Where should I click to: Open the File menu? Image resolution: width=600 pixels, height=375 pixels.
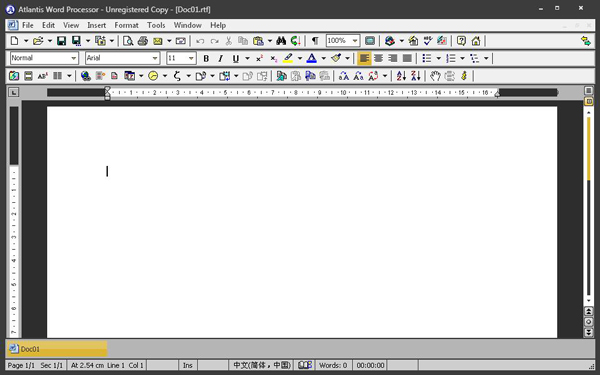coord(28,25)
